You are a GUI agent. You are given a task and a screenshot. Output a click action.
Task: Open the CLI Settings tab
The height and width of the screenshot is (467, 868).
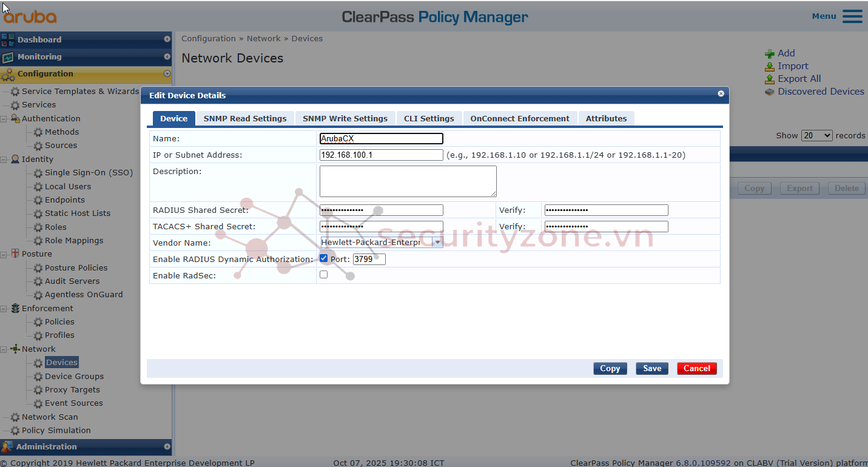tap(429, 119)
